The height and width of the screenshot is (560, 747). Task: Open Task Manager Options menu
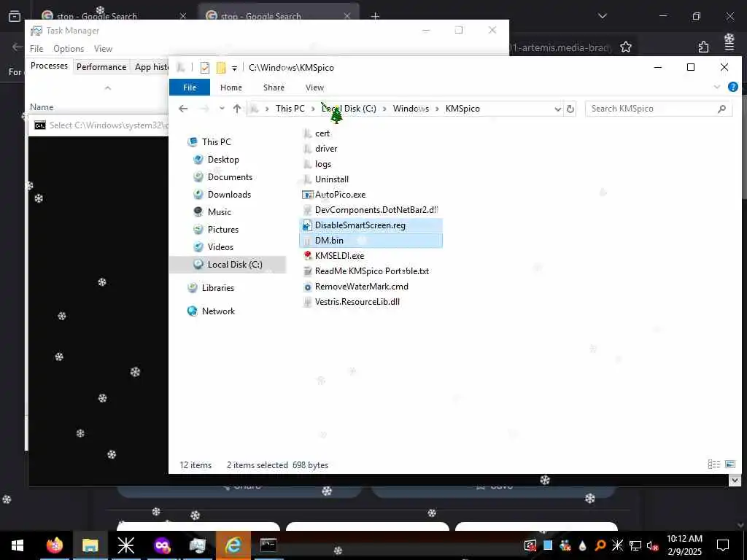(x=69, y=49)
